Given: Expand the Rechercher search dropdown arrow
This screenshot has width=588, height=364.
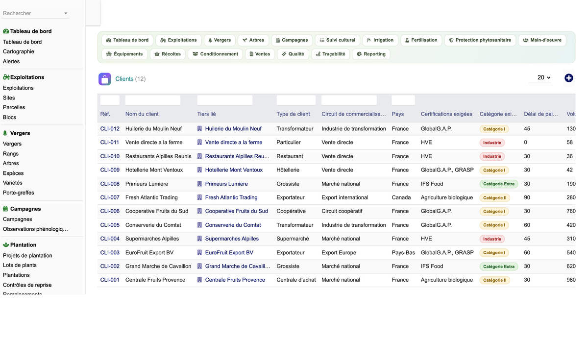Looking at the screenshot, I should pos(66,13).
